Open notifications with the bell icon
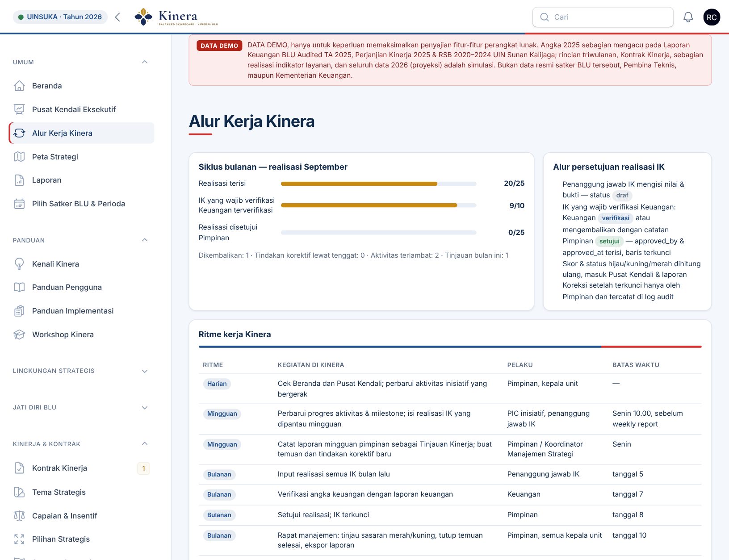 pyautogui.click(x=688, y=17)
